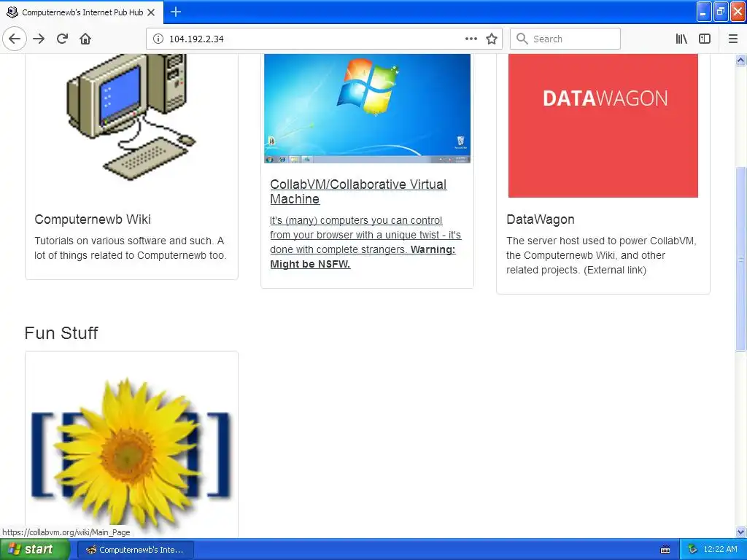Click into the Search box

(565, 39)
